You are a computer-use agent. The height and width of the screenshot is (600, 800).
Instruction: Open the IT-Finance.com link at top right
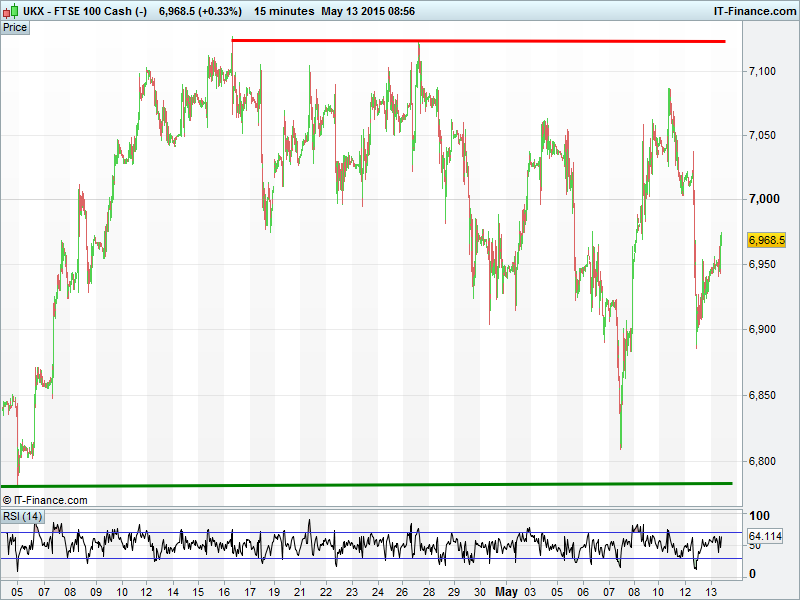coord(752,11)
